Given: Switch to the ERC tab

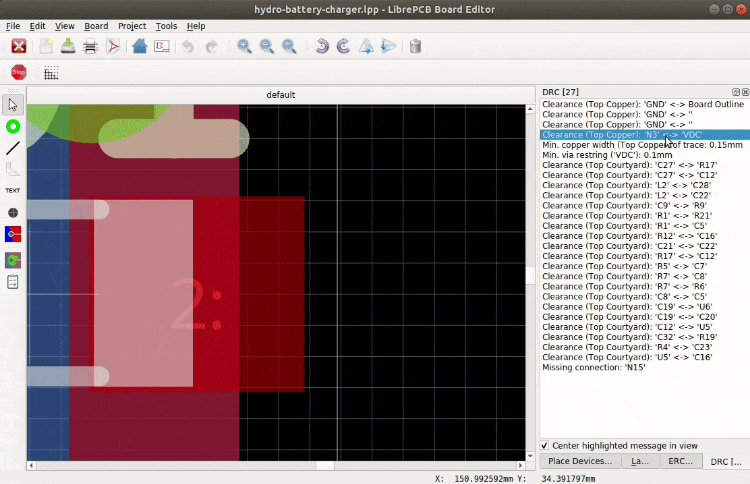Looking at the screenshot, I should [679, 461].
